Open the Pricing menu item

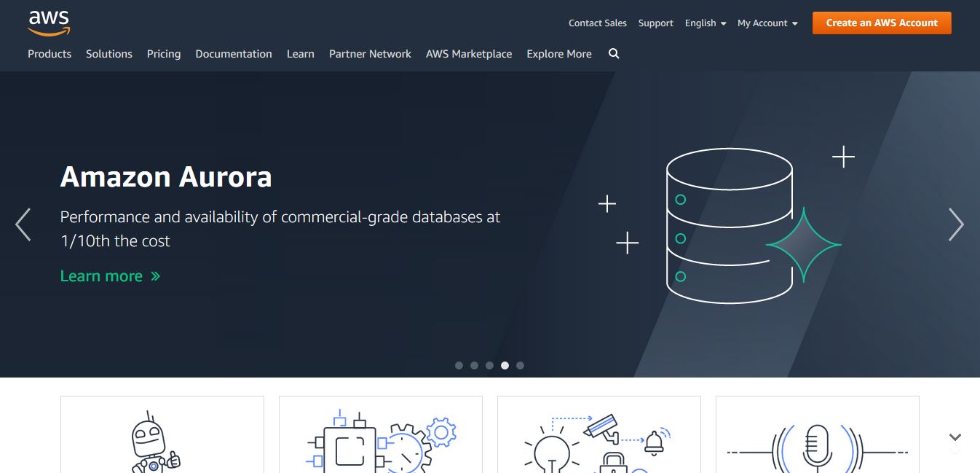point(164,54)
